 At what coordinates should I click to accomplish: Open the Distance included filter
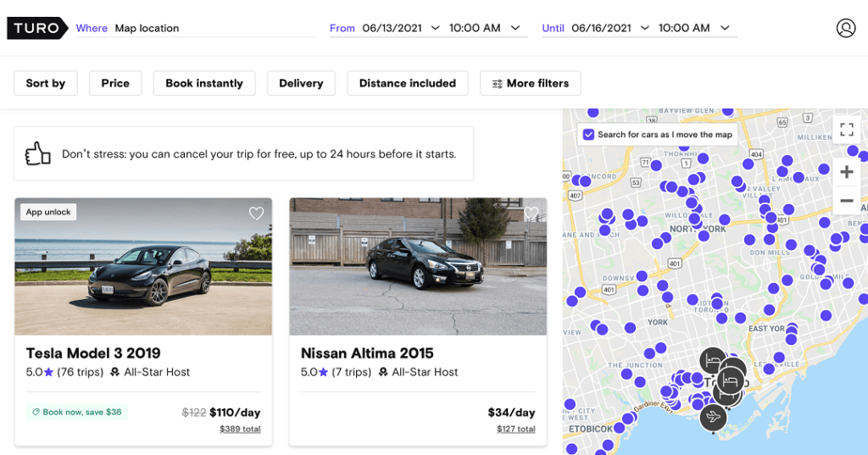coord(408,83)
